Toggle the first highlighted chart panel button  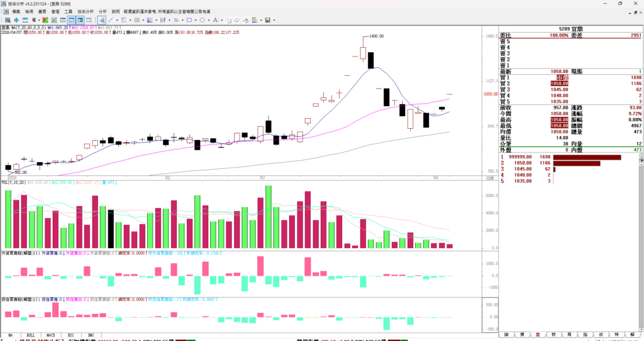pyautogui.click(x=72, y=20)
